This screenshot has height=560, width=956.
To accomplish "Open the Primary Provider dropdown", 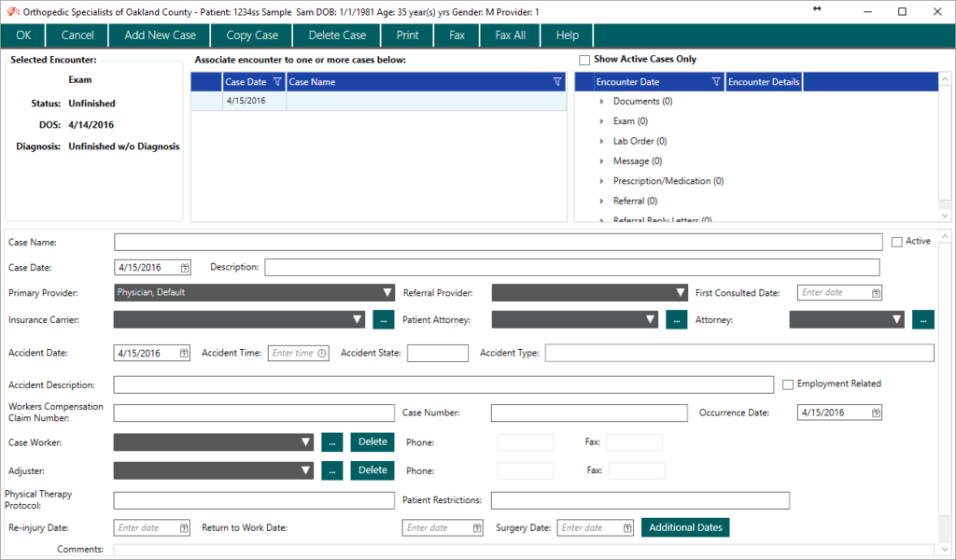I will (x=388, y=292).
